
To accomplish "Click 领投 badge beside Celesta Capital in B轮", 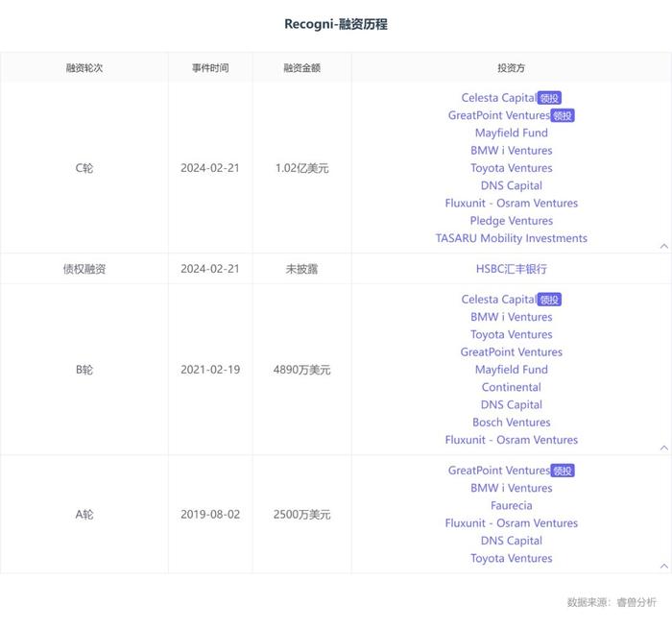I will 549,300.
